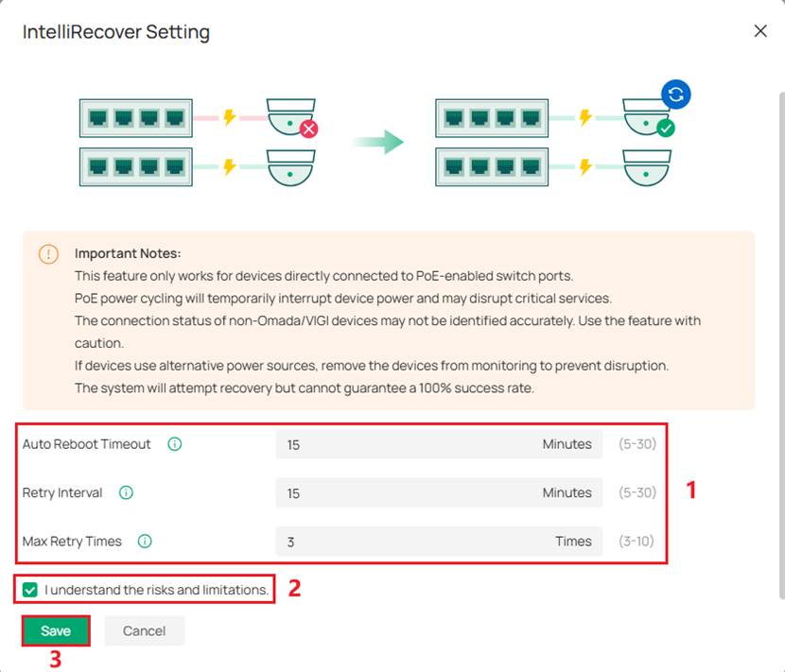
Task: Click the dialog's vertical scrollbar
Action: [x=781, y=345]
